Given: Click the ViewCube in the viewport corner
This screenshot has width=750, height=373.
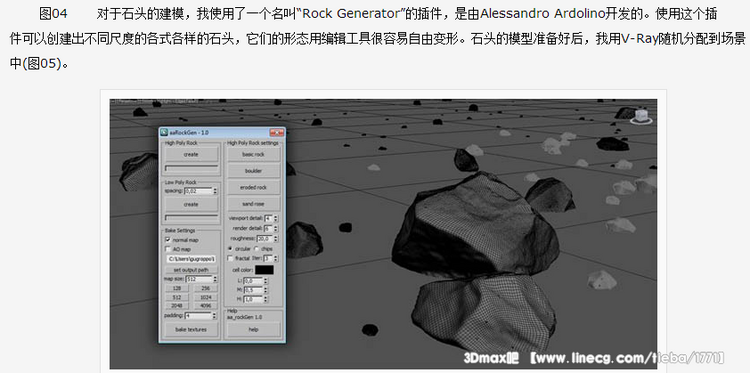Looking at the screenshot, I should point(641,116).
